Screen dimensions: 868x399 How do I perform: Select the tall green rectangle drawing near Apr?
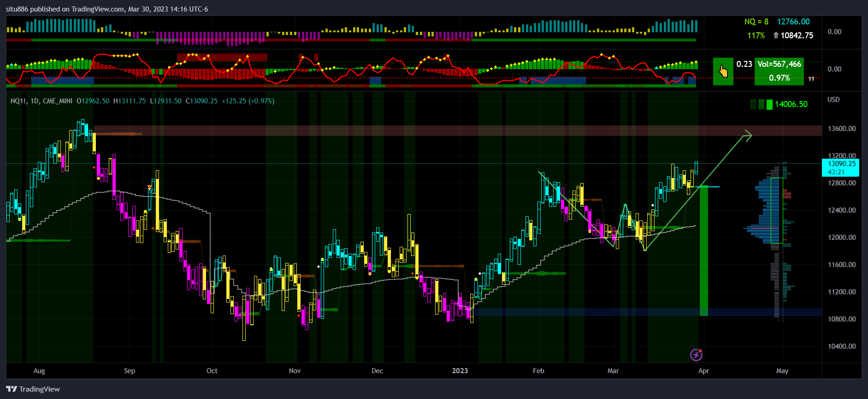pyautogui.click(x=704, y=251)
